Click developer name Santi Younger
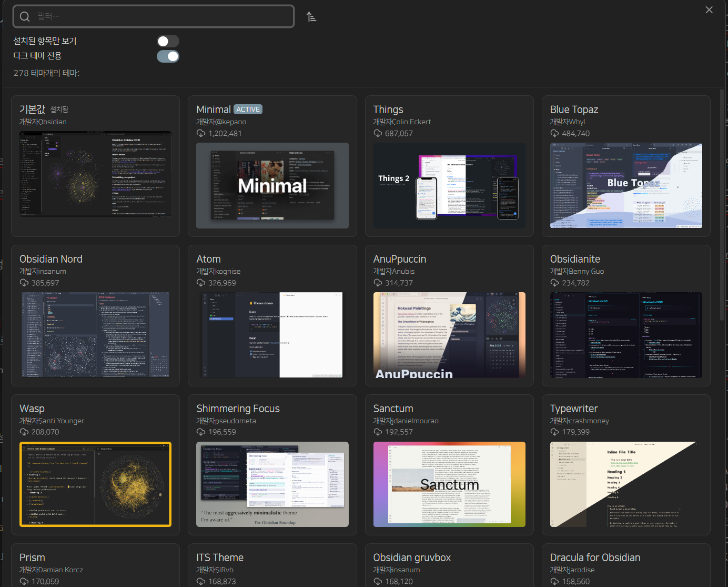Screen dimensions: 728x587 [61, 421]
